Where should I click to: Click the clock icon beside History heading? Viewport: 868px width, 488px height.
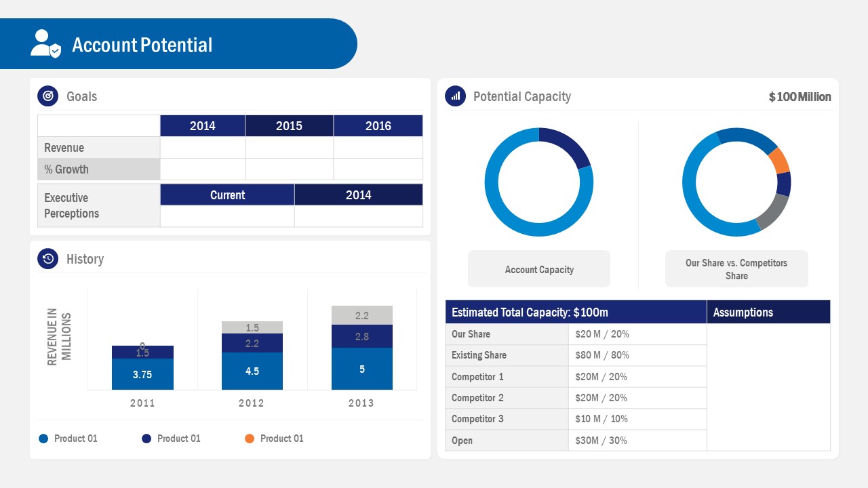[x=47, y=259]
